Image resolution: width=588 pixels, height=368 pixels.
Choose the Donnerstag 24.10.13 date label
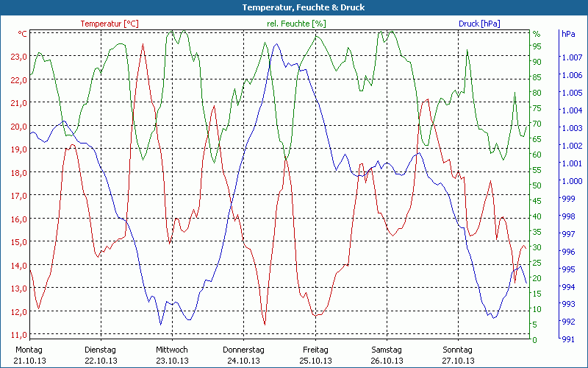click(243, 355)
